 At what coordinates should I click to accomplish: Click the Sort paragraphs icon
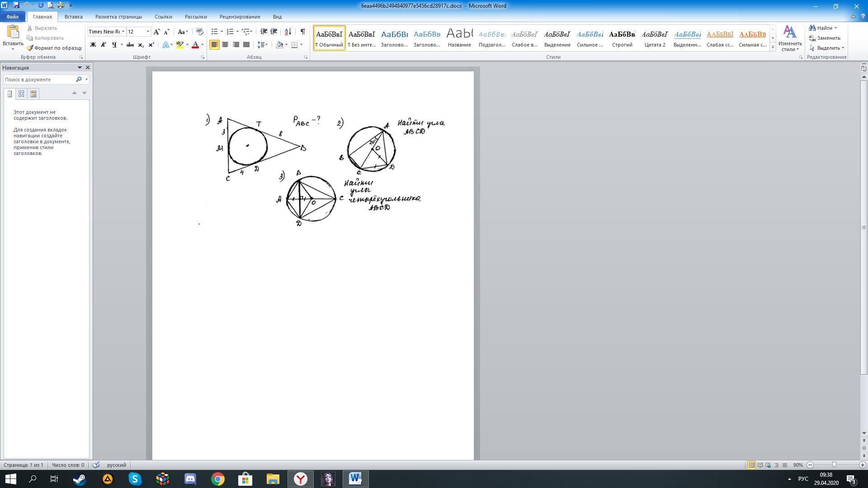pyautogui.click(x=288, y=32)
